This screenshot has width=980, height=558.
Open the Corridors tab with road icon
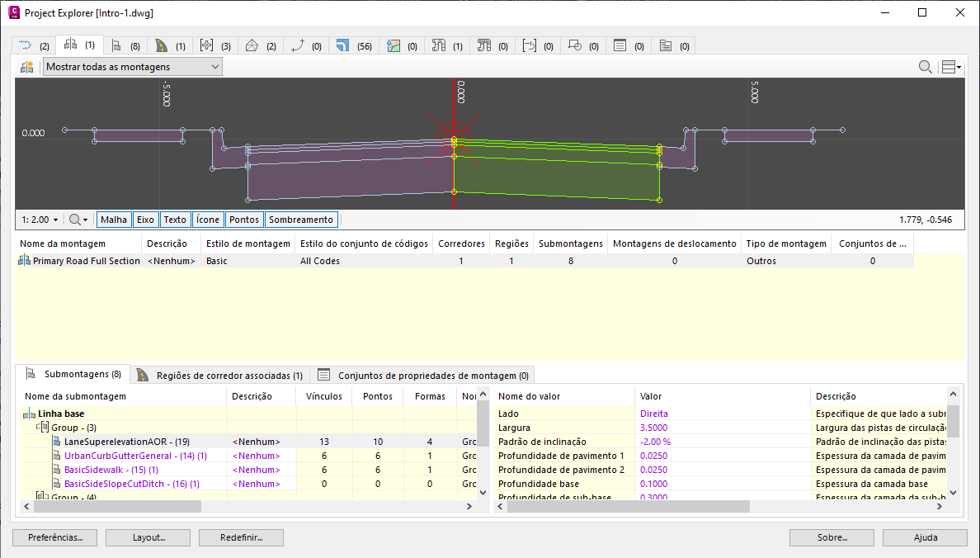point(170,46)
